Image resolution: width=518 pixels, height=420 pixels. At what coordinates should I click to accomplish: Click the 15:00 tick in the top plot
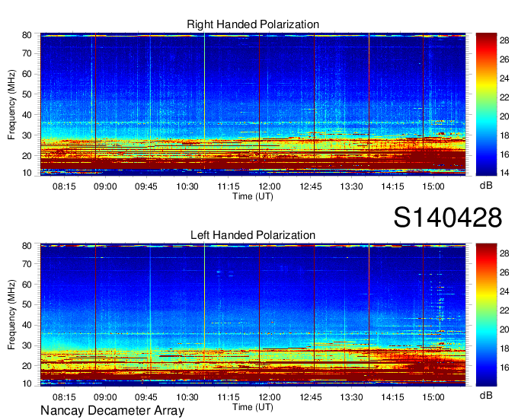click(x=433, y=186)
